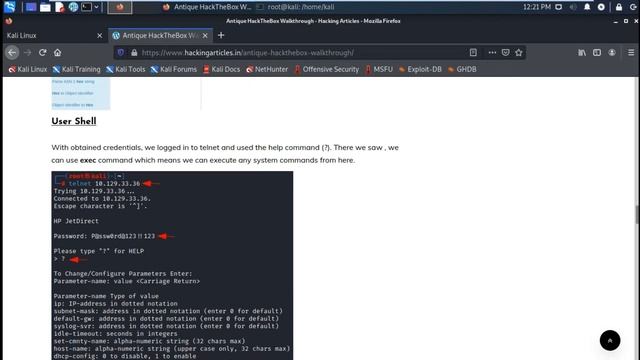Open Kali Training bookmark

pyautogui.click(x=76, y=69)
